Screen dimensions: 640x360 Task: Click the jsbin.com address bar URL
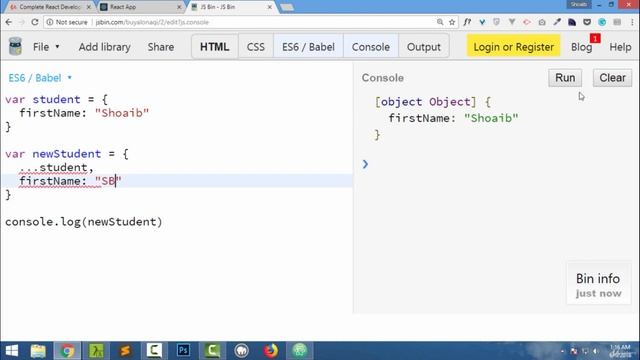click(x=152, y=22)
